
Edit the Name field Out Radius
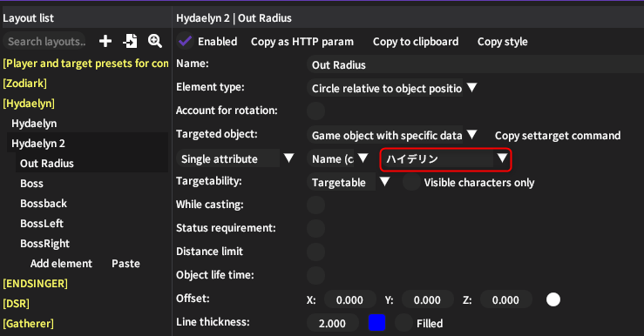point(475,64)
